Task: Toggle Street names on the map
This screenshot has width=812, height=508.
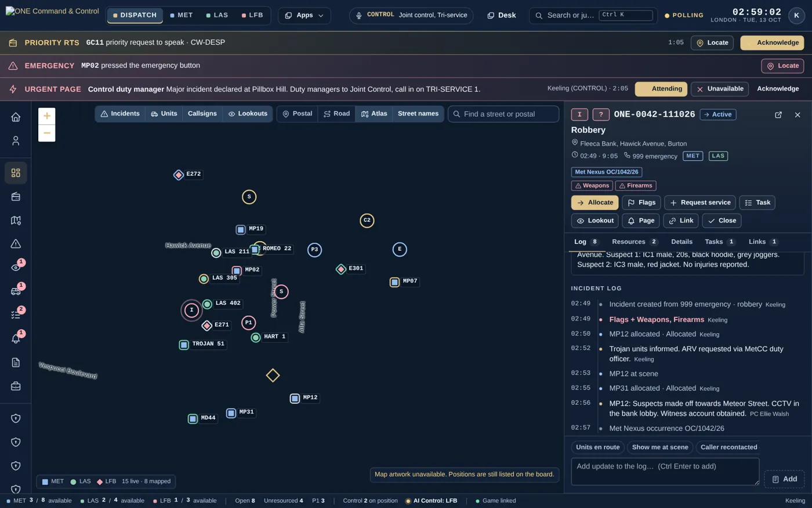Action: coord(418,114)
